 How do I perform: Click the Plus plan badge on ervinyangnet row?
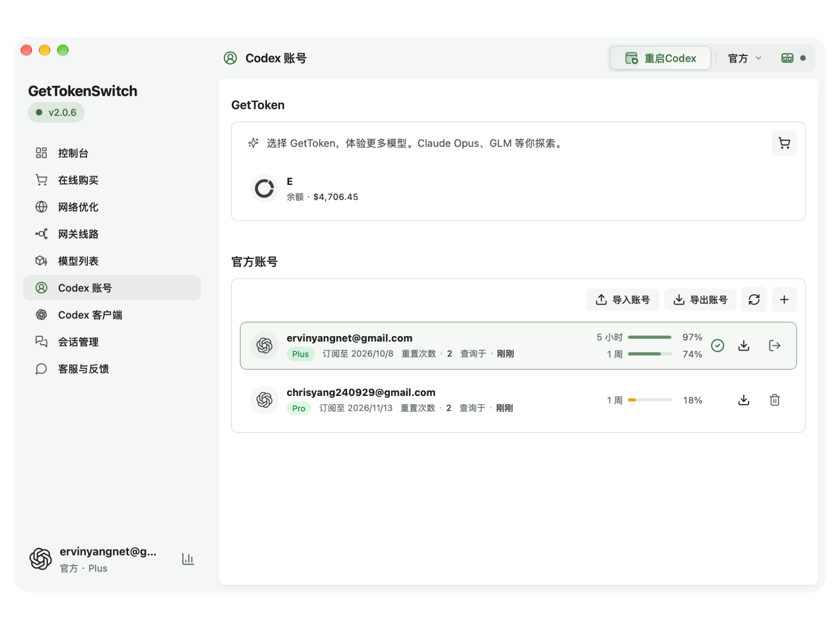(x=301, y=354)
